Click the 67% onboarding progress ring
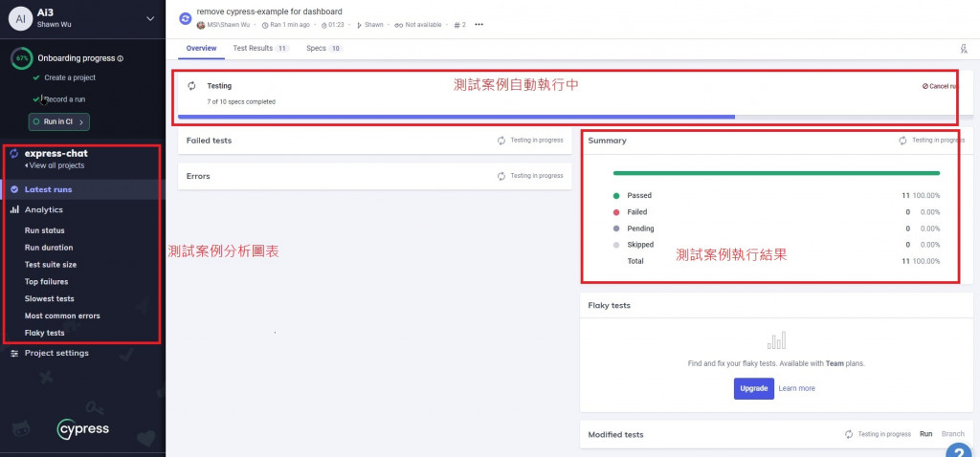 tap(22, 58)
